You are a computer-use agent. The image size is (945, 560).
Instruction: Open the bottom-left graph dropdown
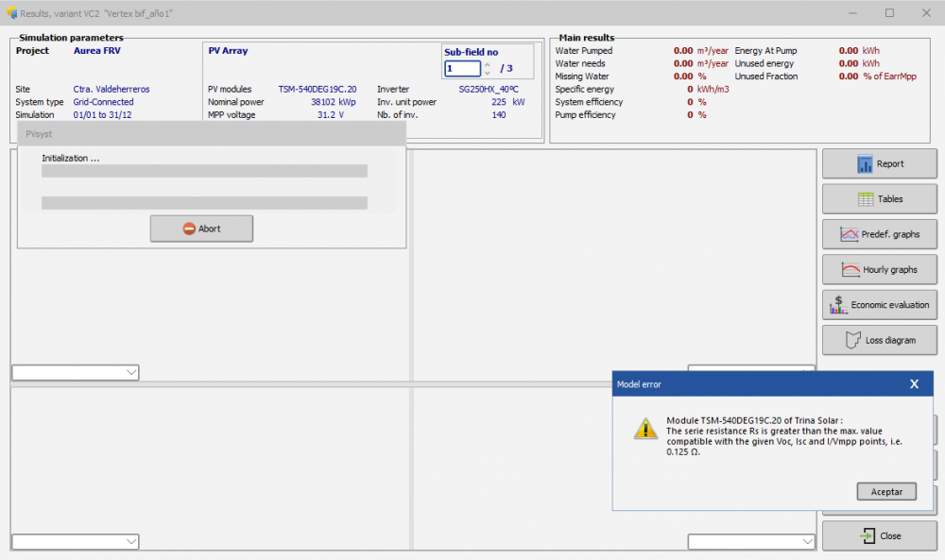click(131, 541)
